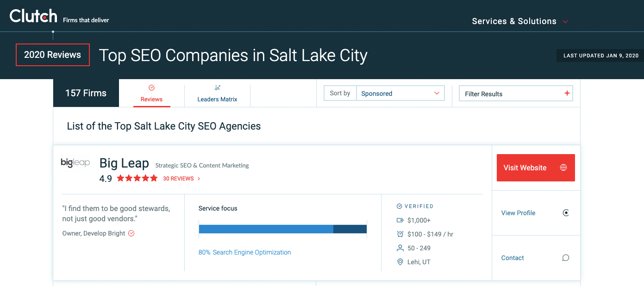The width and height of the screenshot is (644, 286).
Task: Click the heading Top SEO Companies in Salt Lake City
Action: click(x=233, y=56)
